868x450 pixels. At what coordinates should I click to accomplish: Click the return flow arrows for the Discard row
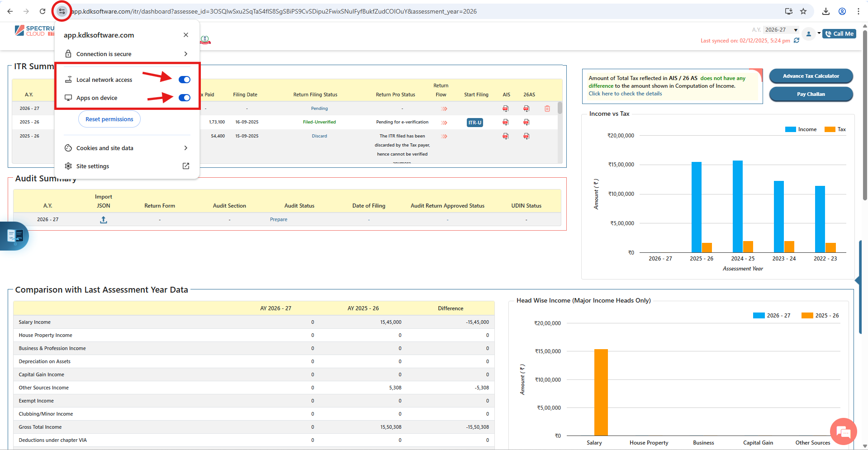(444, 136)
